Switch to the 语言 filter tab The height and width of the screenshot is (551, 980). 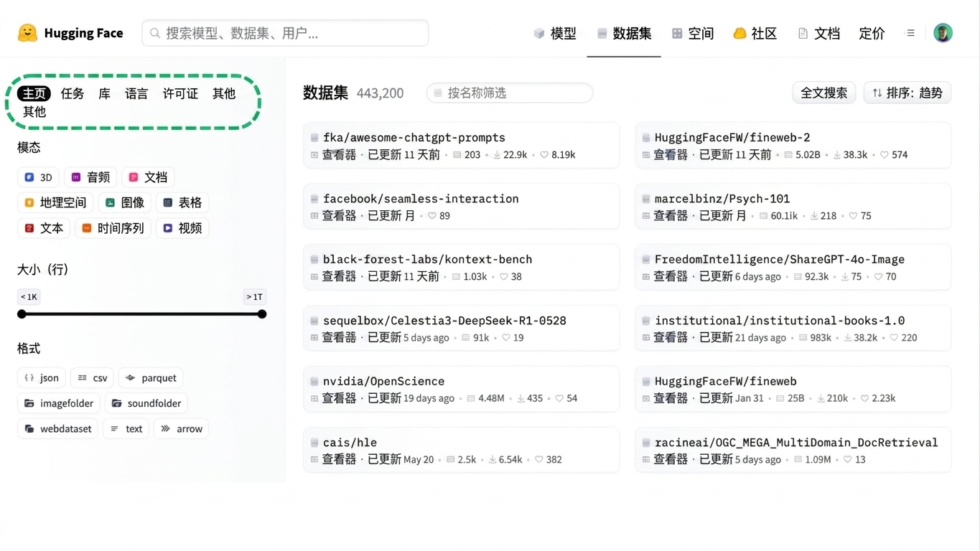136,93
